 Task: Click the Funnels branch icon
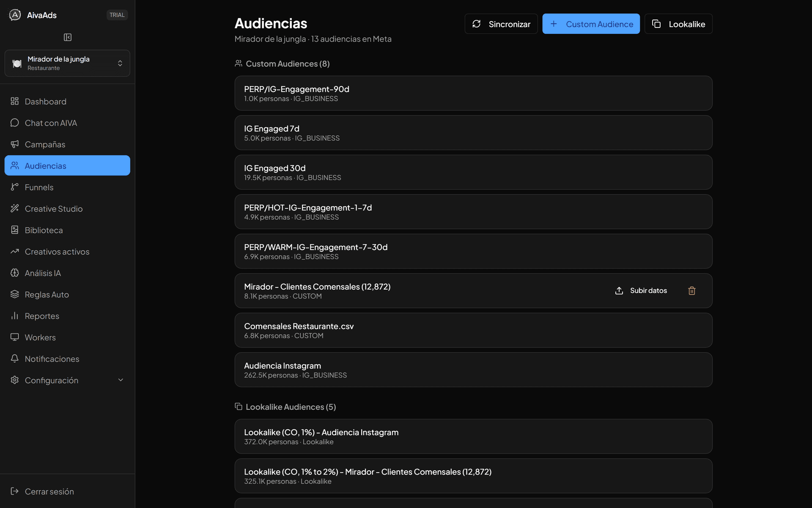coord(15,187)
